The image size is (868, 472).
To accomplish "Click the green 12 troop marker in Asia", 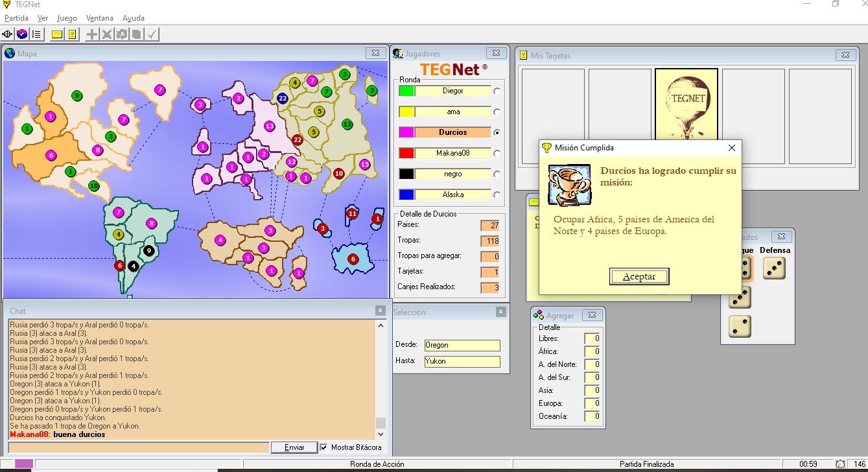I will [347, 124].
